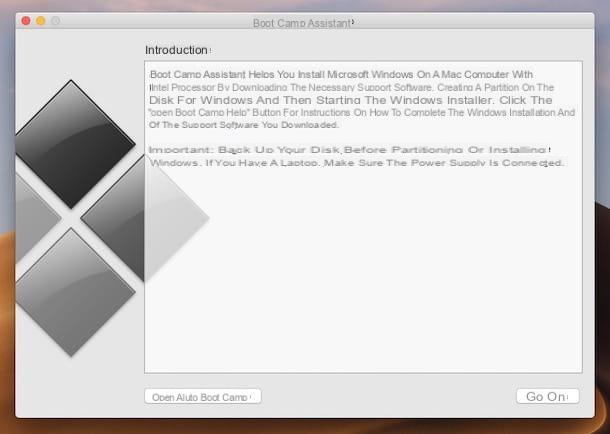This screenshot has height=434, width=610.
Task: Close the Boot Camp Assistant window
Action: (26, 21)
